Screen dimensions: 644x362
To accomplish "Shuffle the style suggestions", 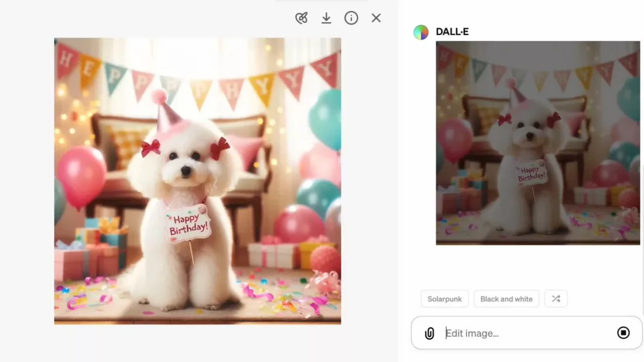I will (556, 299).
